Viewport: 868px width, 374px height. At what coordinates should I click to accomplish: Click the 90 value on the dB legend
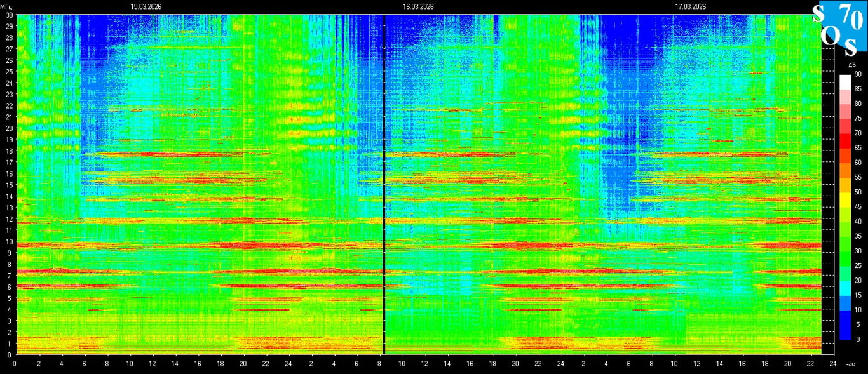857,74
